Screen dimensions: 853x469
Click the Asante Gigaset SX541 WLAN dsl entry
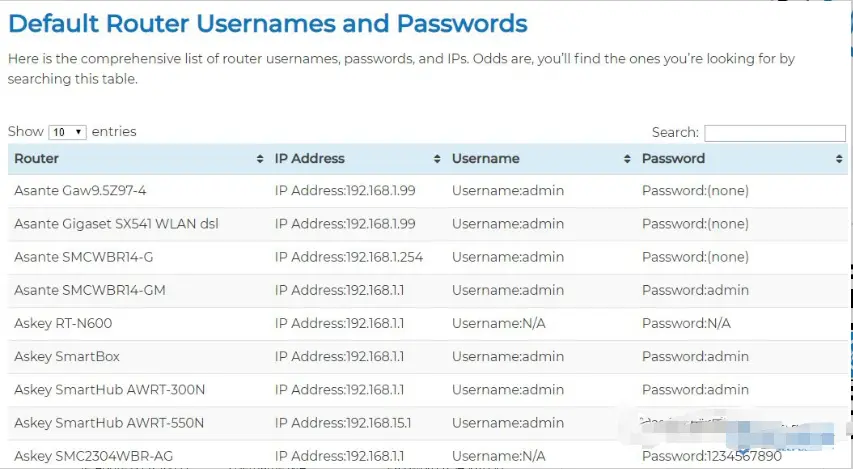(x=116, y=224)
